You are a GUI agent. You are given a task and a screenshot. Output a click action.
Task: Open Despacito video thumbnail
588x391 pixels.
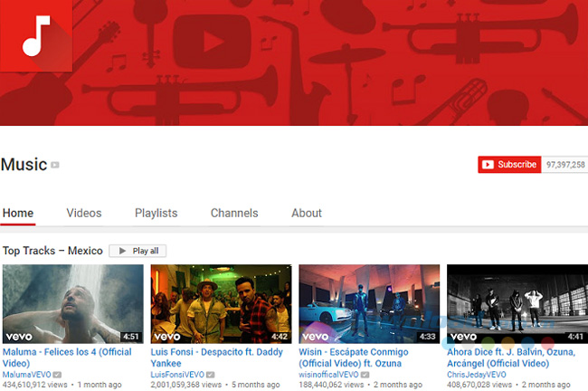pyautogui.click(x=221, y=304)
